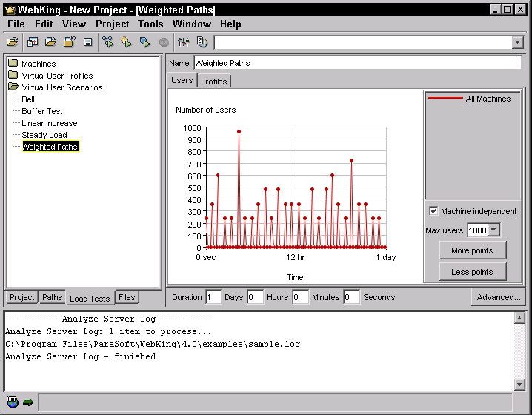This screenshot has height=415, width=532.
Task: Select the Buffer Test scenario
Action: click(42, 111)
